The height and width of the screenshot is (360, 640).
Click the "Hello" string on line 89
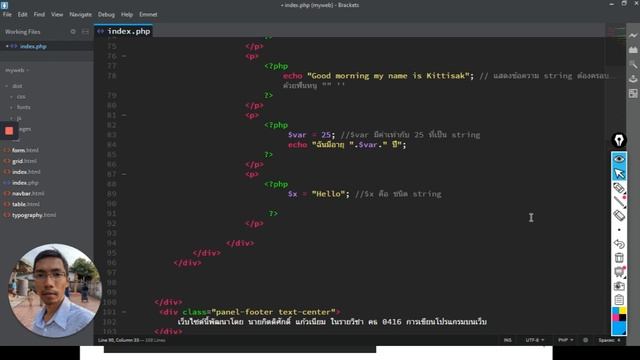pos(328,194)
